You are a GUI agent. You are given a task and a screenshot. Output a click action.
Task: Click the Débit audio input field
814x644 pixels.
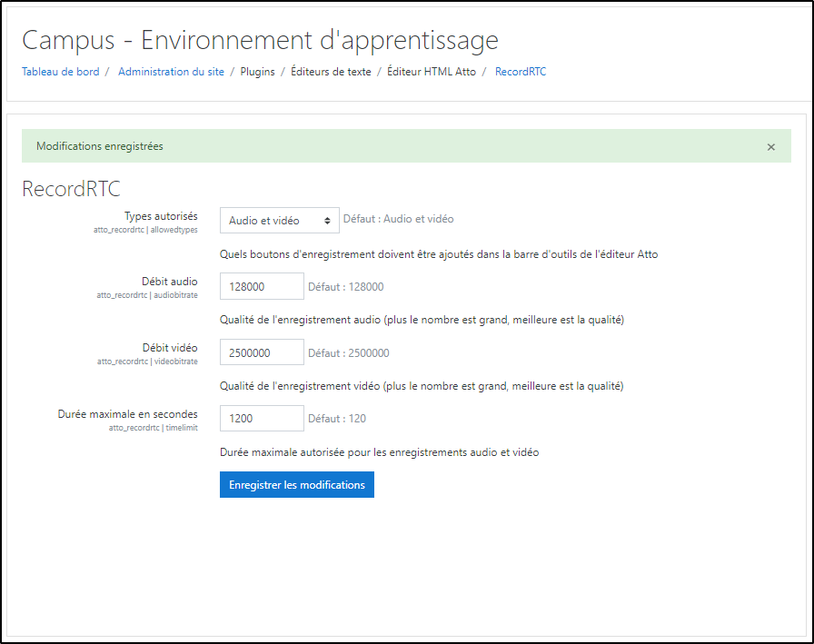[x=262, y=287]
